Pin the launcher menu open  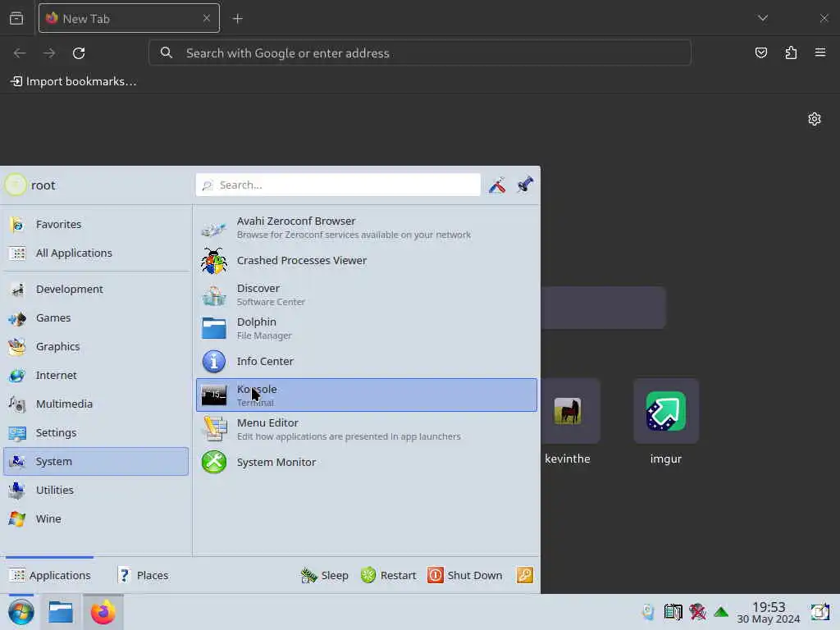(x=525, y=185)
